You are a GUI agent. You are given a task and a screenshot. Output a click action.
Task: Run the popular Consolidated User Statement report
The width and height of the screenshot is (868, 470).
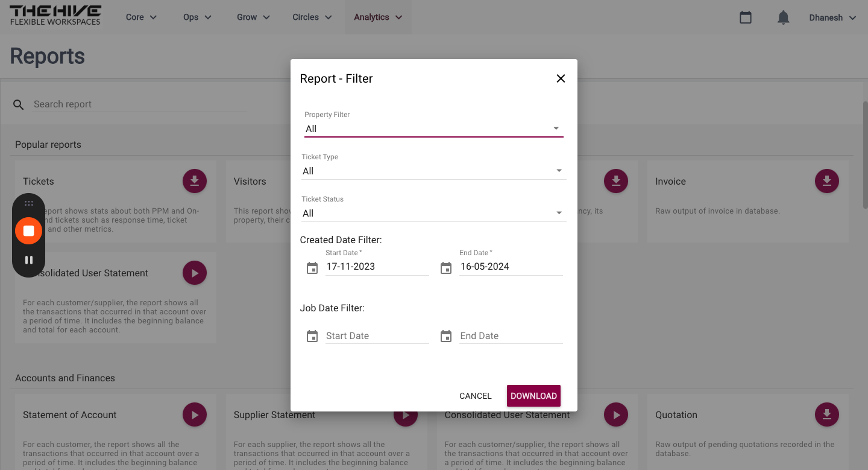tap(195, 273)
